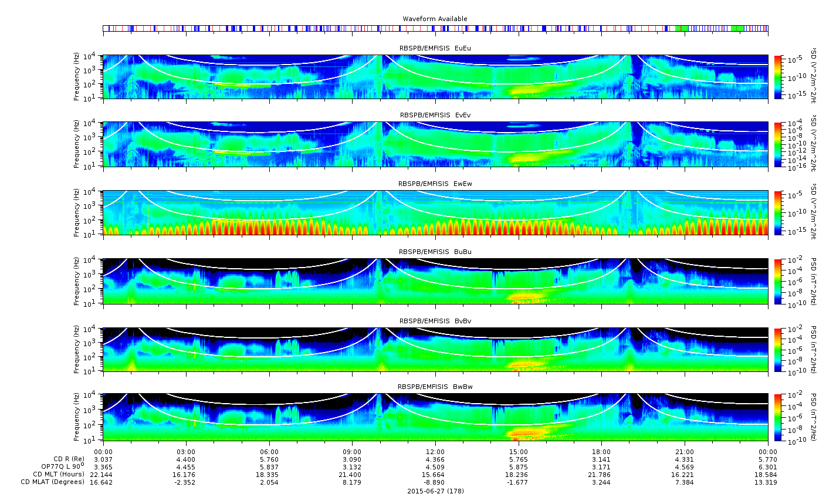Click the BvBv spectrogram panel
Screen dimensions: 826x504
(x=435, y=350)
